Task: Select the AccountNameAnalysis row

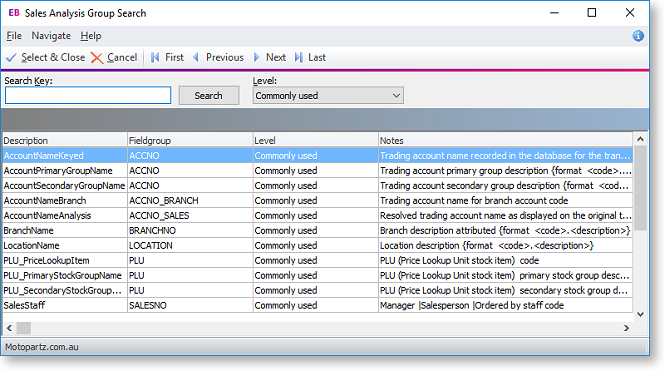Action: click(317, 215)
